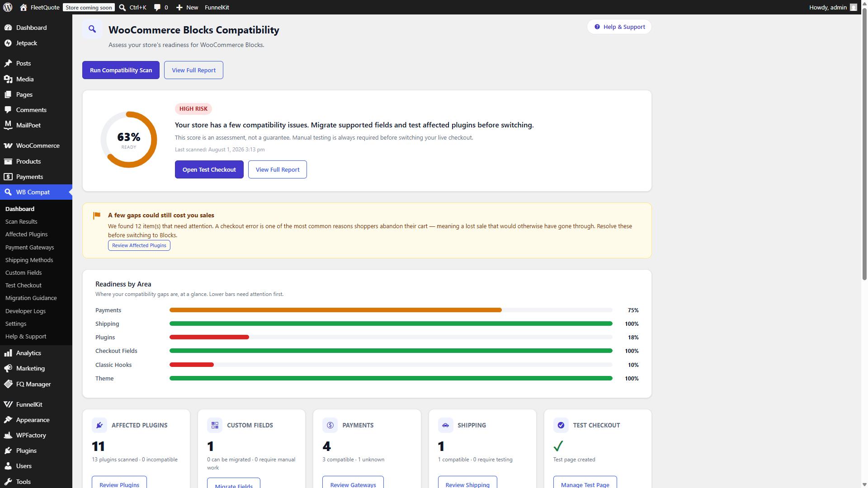The image size is (868, 488).
Task: Click the Affected Plugins card plug icon
Action: click(x=99, y=425)
